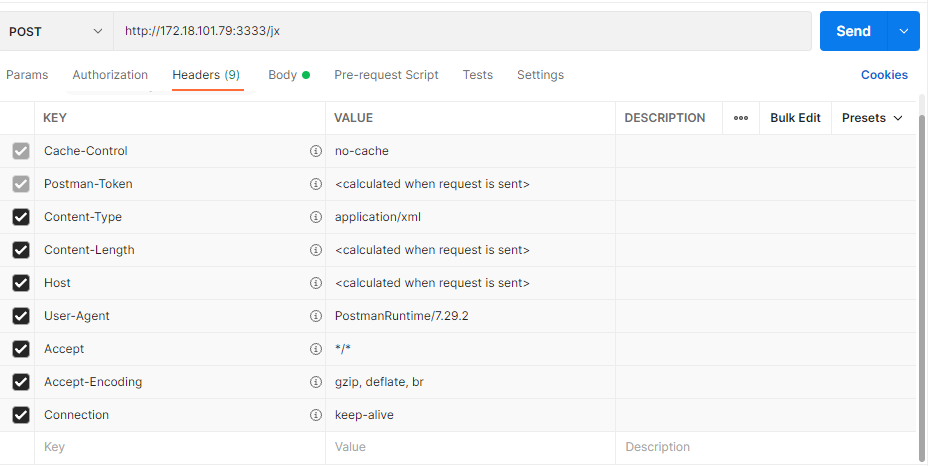This screenshot has width=931, height=466.
Task: Uncheck the Host header
Action: coord(21,283)
